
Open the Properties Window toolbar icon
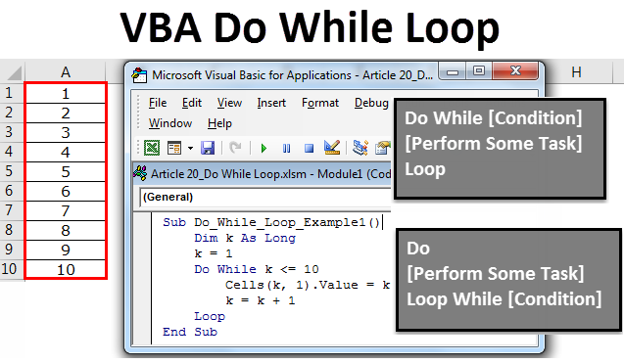383,148
